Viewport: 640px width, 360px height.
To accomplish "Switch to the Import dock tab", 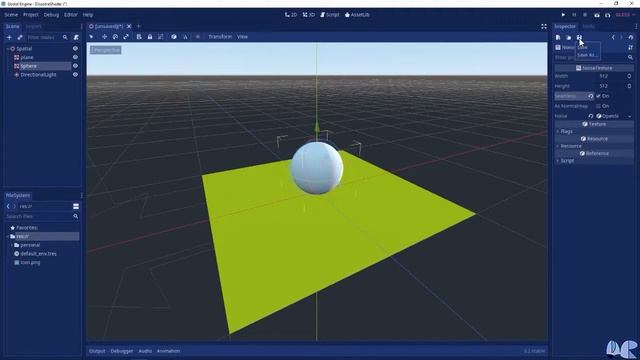I will click(x=33, y=27).
